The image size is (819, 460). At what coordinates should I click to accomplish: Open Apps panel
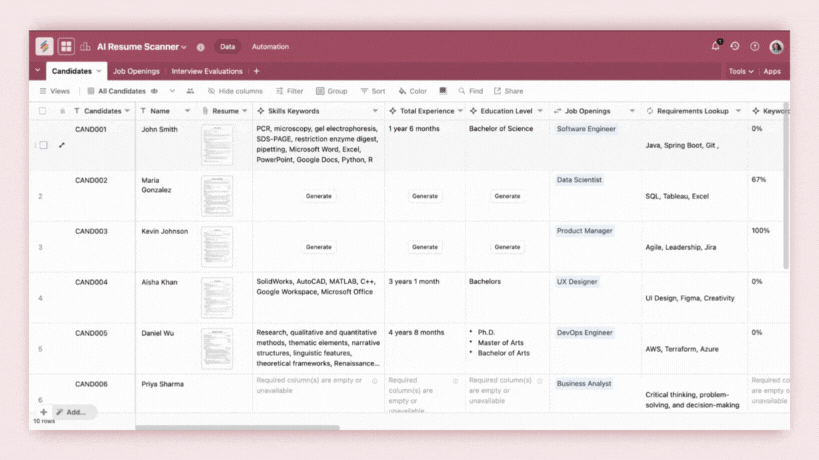coord(772,71)
